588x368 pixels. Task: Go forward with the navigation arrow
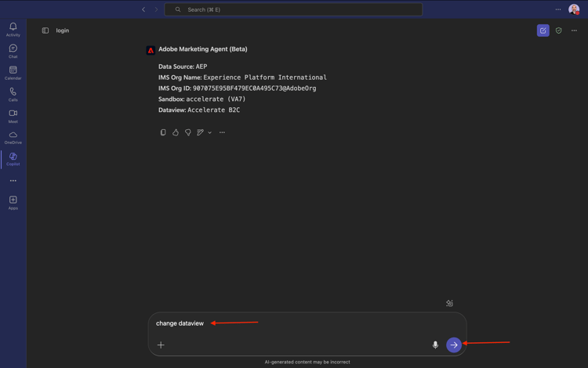(x=156, y=9)
